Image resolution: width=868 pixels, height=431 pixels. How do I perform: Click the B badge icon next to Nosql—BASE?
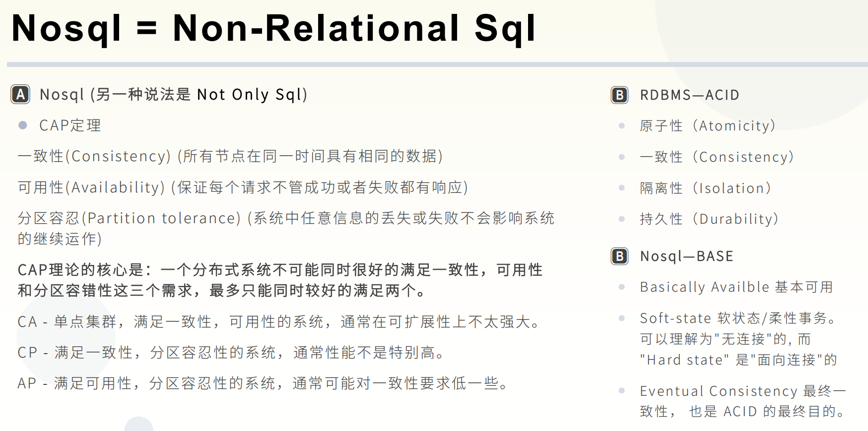pos(619,256)
